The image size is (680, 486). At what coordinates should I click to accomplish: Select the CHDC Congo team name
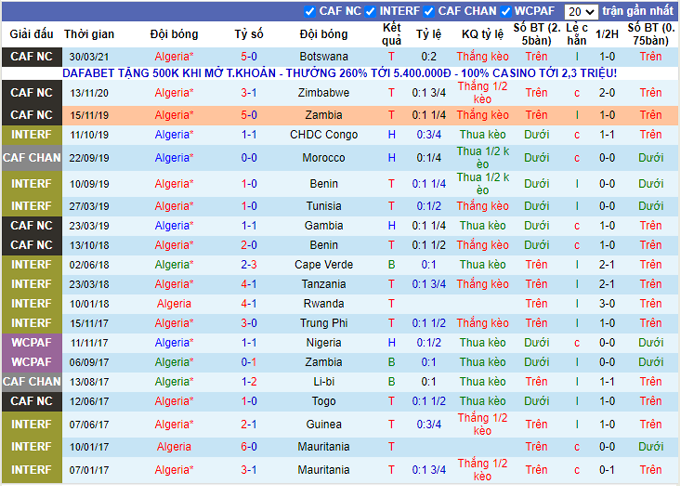coord(324,134)
